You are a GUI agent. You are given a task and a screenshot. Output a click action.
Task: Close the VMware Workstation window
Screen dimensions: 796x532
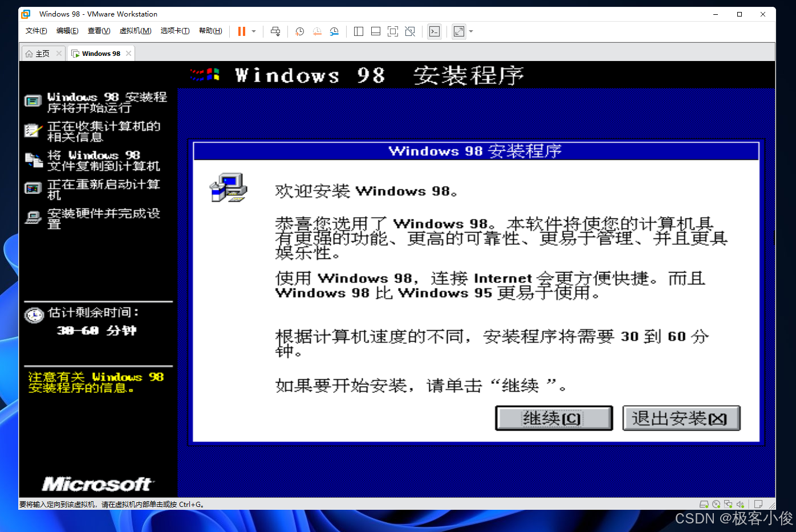[x=763, y=14]
